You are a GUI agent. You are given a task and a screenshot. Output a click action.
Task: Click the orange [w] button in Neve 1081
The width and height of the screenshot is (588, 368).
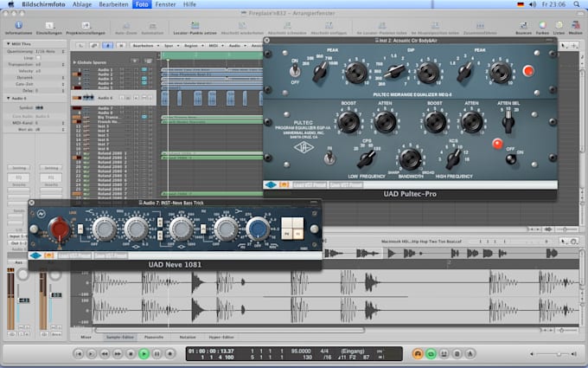pos(49,255)
